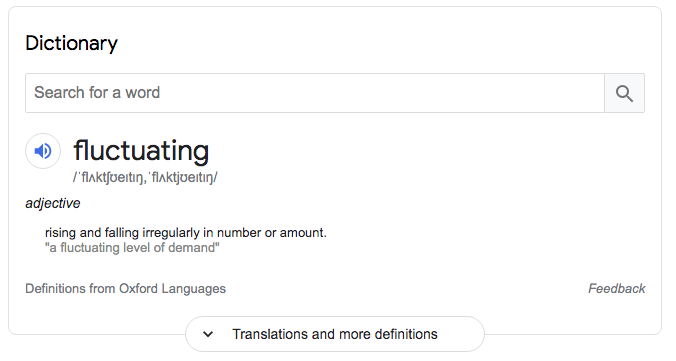
Task: Click the first phonetic transcription with tʃ
Action: (x=108, y=177)
